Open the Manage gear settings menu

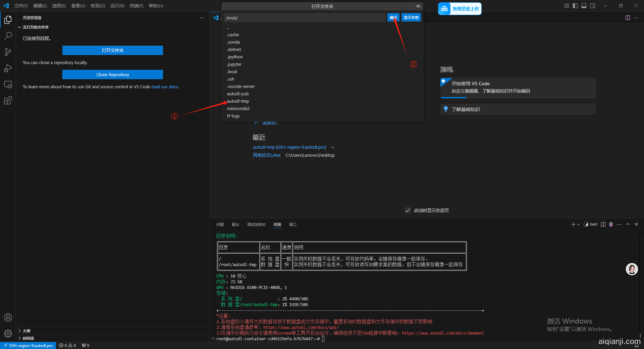[x=8, y=333]
